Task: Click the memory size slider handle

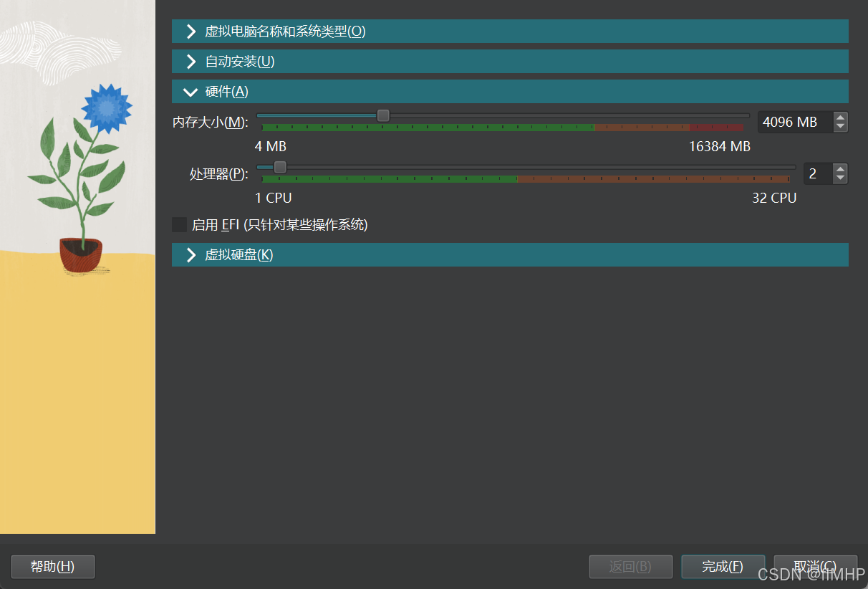Action: [x=383, y=115]
